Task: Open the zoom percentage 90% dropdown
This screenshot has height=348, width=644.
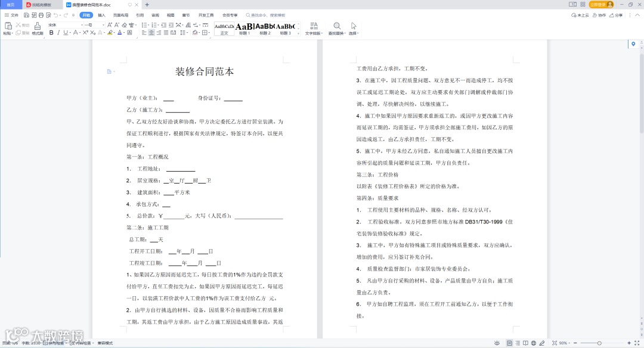Action: 565,343
